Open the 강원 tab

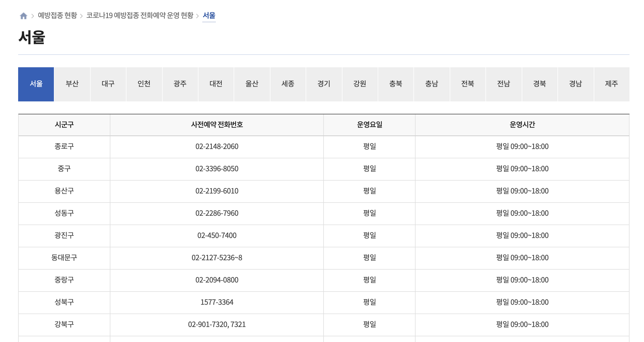[x=360, y=84]
